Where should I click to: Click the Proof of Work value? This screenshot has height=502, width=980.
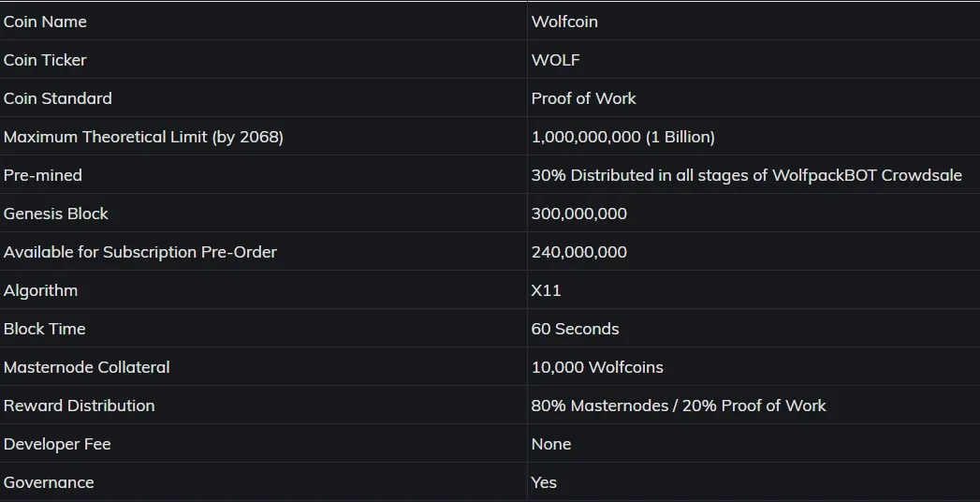(584, 98)
